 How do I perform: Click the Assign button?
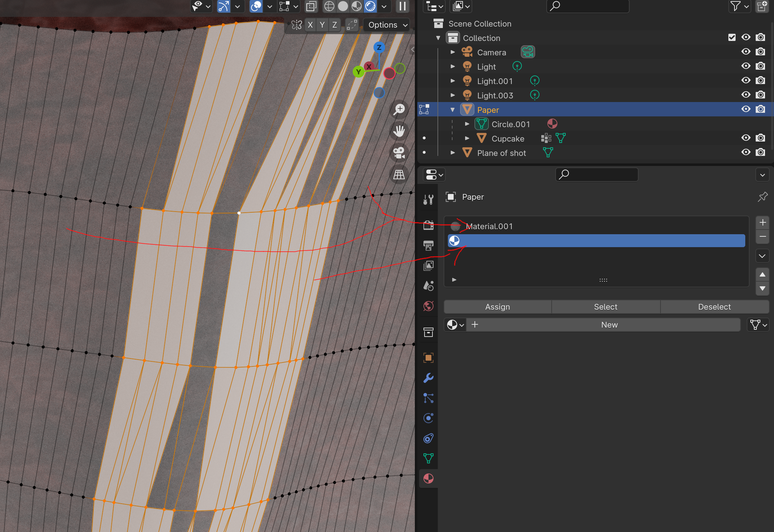(x=498, y=307)
